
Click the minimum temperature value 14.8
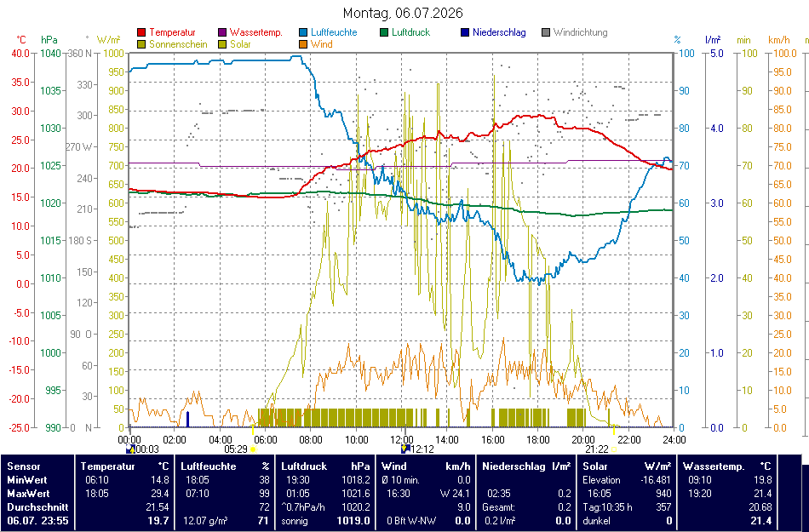tap(160, 480)
